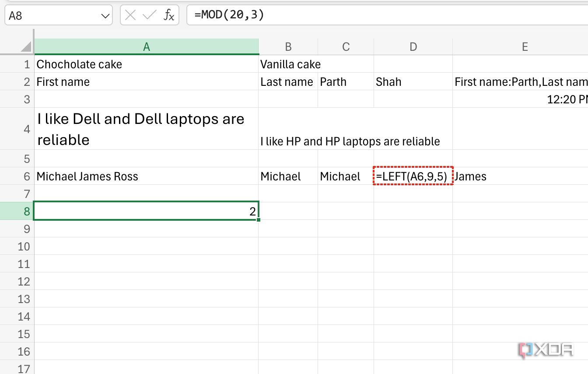This screenshot has width=588, height=374.
Task: Select the "I like HP and HP laptops" cell
Action: coord(288,129)
